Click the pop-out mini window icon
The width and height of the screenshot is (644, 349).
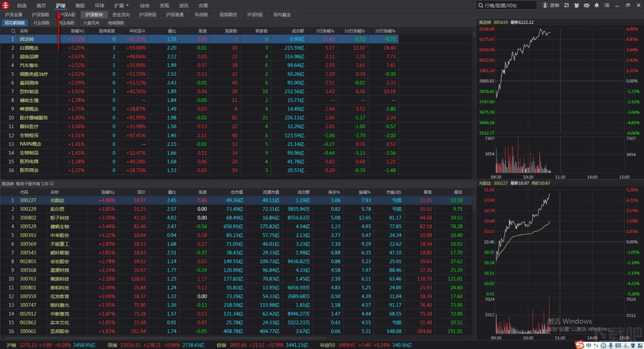click(566, 5)
